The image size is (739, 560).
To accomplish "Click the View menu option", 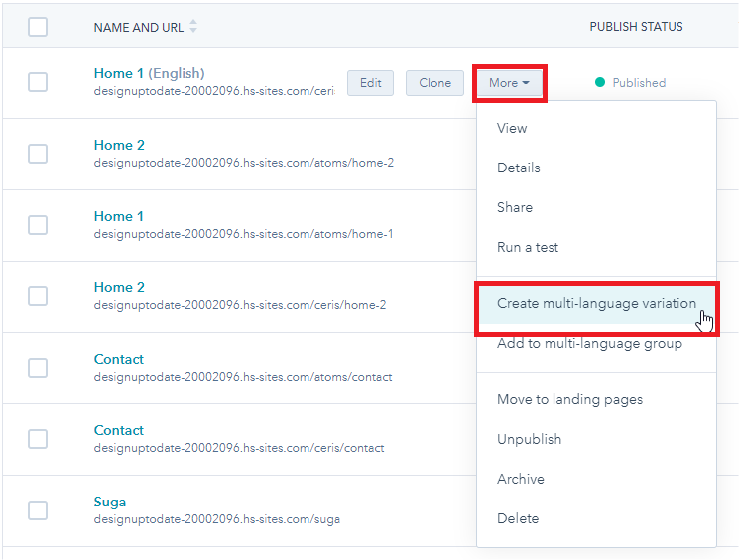I will [512, 128].
